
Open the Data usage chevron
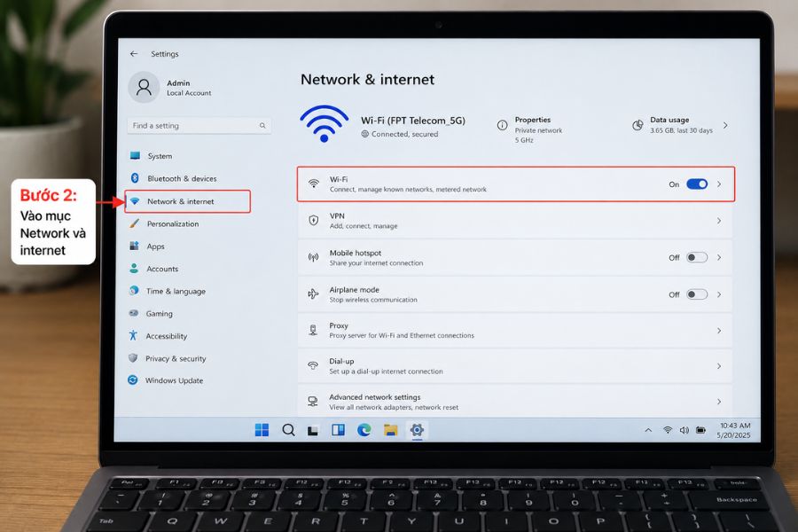725,125
